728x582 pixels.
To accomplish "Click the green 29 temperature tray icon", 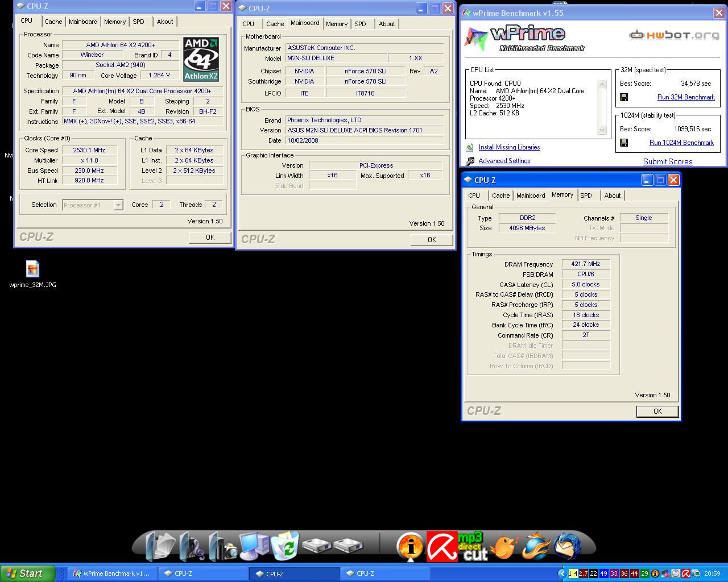I will [x=644, y=573].
